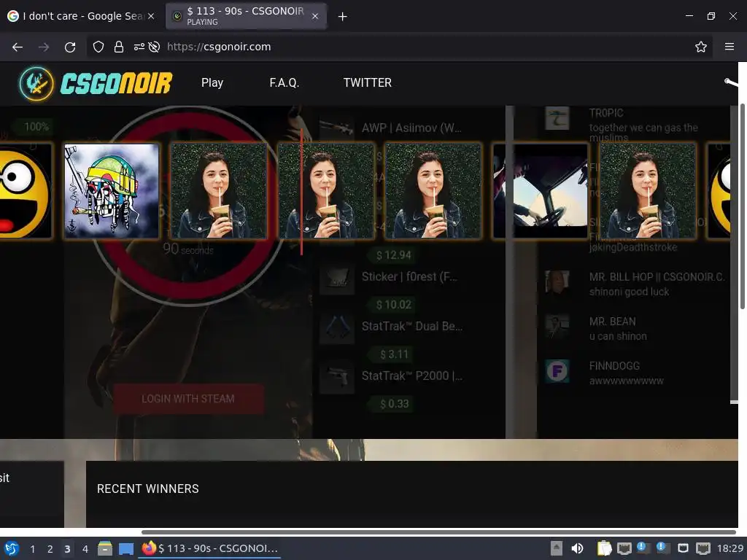Click FINNDOGG's purple F avatar
Viewport: 747px width, 560px height.
click(x=557, y=371)
